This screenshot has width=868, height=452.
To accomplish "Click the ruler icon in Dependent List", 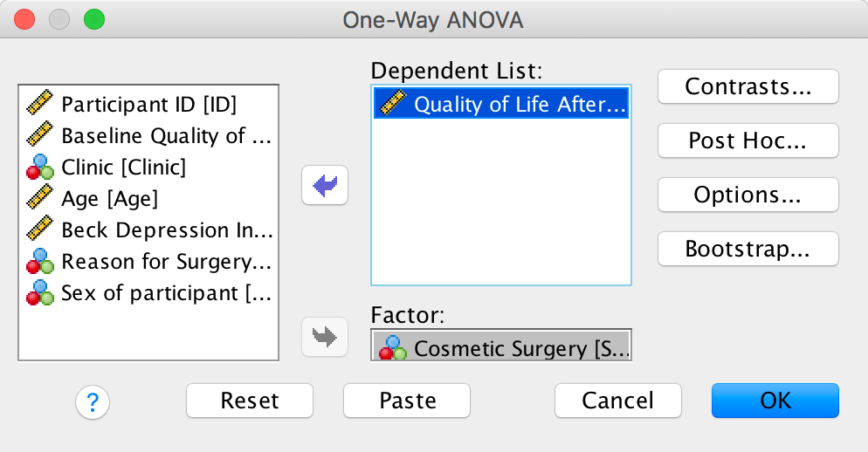I will point(392,105).
